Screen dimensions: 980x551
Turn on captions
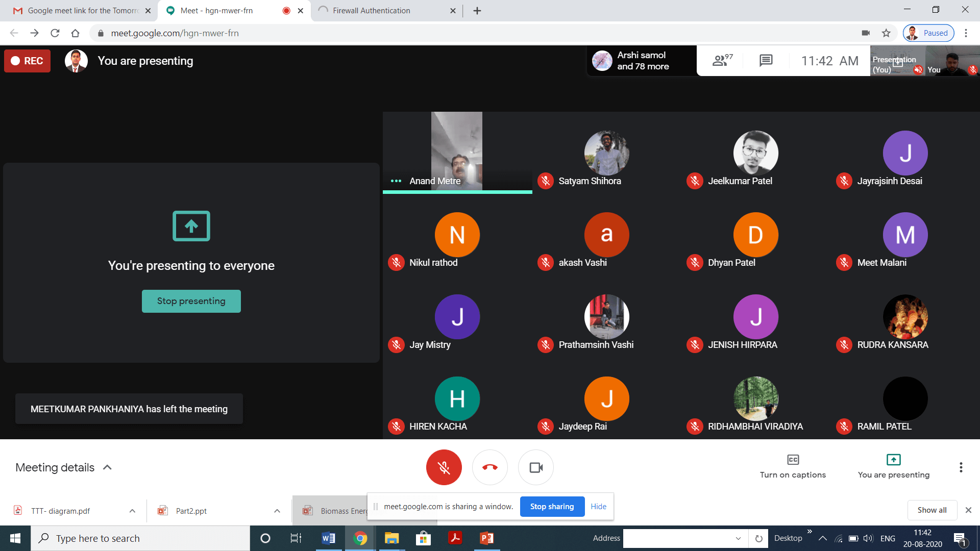point(793,466)
